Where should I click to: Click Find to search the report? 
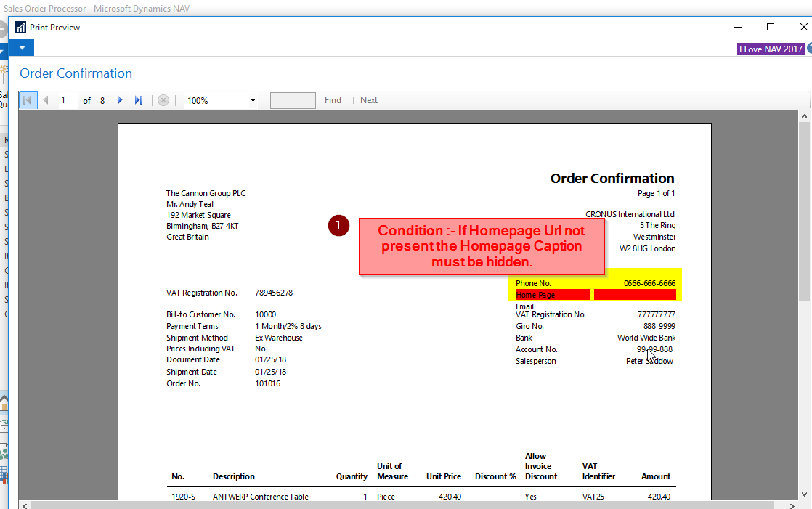pyautogui.click(x=332, y=99)
